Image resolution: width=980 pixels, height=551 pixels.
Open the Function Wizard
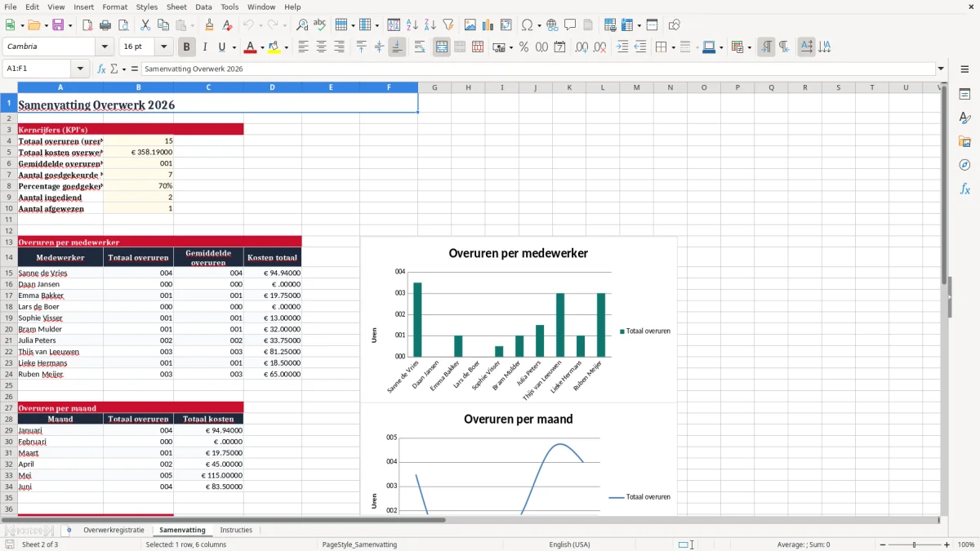[x=101, y=69]
